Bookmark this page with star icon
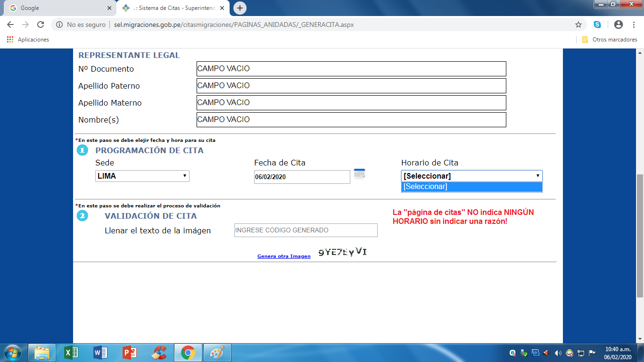 click(x=578, y=25)
